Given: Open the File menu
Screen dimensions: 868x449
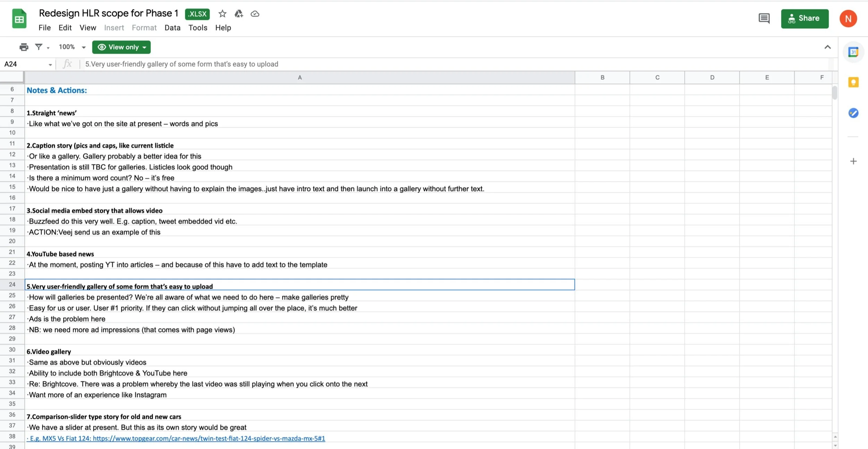Looking at the screenshot, I should coord(44,28).
